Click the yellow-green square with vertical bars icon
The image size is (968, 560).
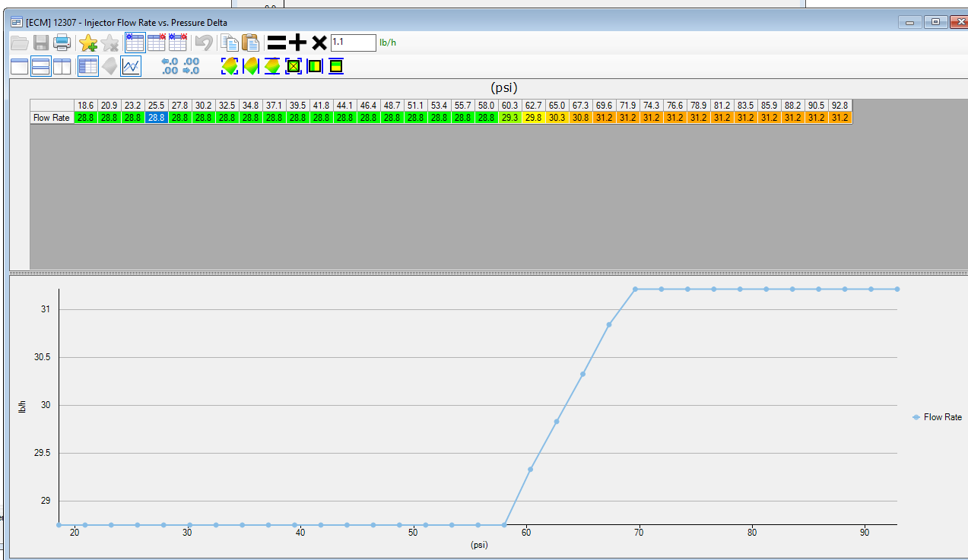click(x=315, y=66)
